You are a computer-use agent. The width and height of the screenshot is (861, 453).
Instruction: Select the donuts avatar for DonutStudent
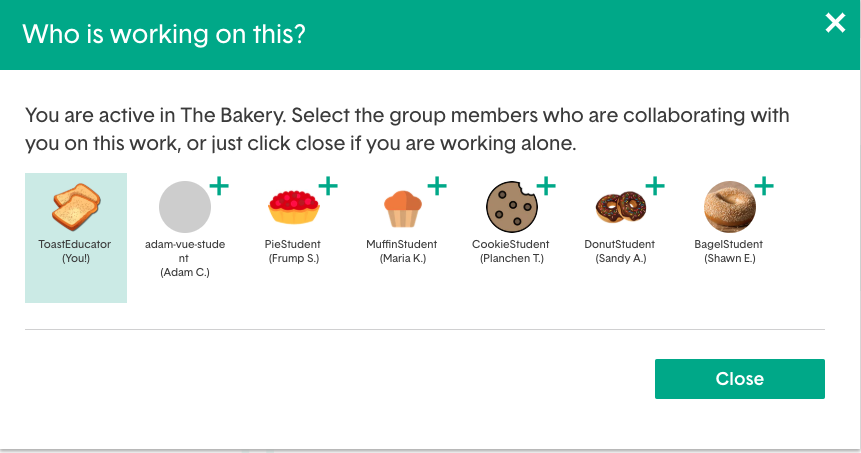click(x=620, y=207)
